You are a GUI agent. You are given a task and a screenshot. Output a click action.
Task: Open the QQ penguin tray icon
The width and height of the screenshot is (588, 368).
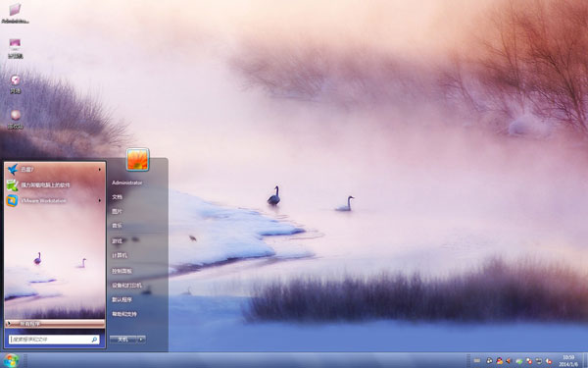click(x=500, y=361)
